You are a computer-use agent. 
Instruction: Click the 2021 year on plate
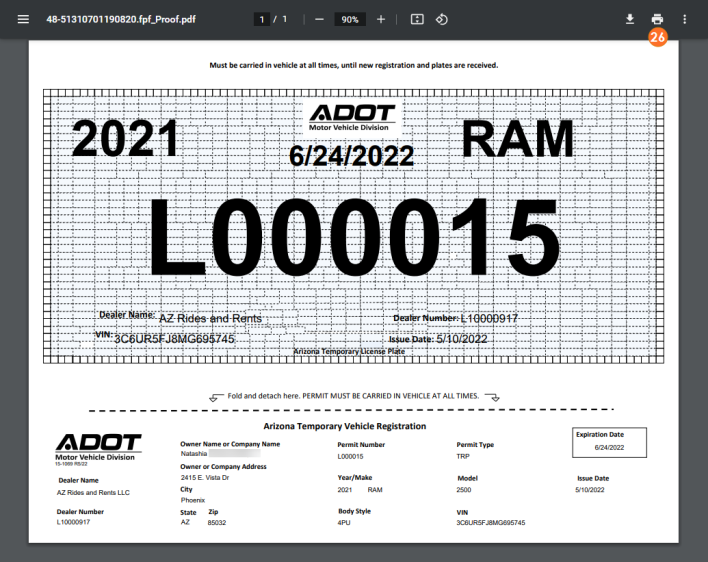tap(125, 138)
